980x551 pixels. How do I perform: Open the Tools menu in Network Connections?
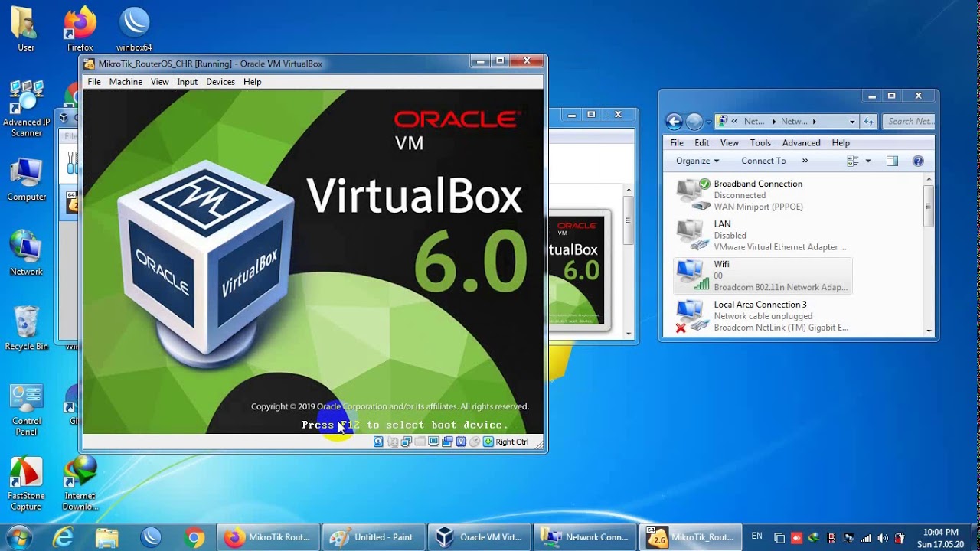click(760, 143)
